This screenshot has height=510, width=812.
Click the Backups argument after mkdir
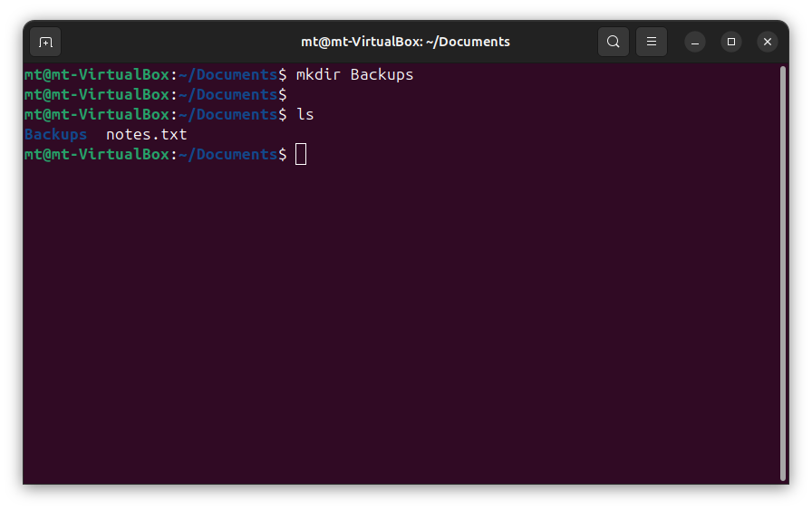[382, 74]
